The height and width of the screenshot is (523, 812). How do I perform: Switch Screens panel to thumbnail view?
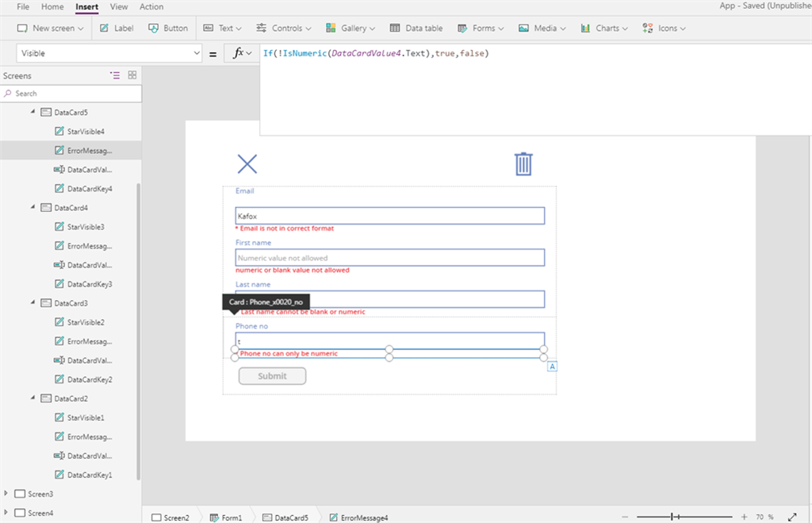(132, 75)
